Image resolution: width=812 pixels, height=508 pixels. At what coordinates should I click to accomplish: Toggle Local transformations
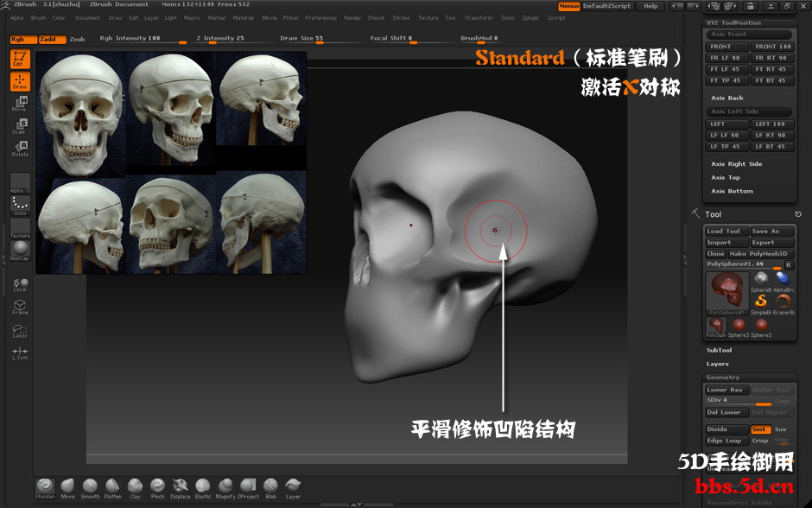[20, 285]
